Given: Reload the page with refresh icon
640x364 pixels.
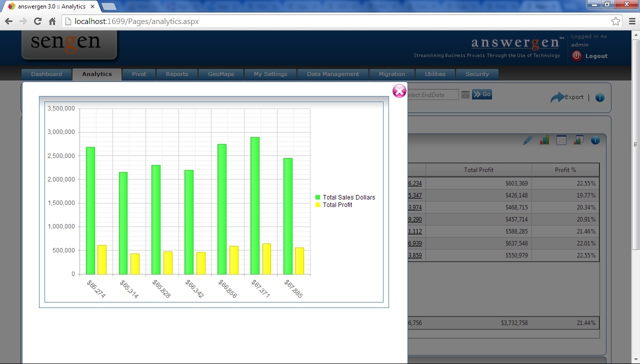Looking at the screenshot, I should point(37,21).
